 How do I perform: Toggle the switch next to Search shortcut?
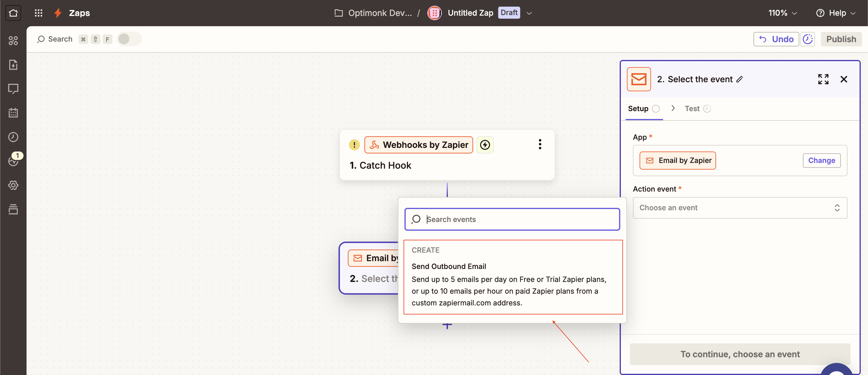[x=129, y=39]
